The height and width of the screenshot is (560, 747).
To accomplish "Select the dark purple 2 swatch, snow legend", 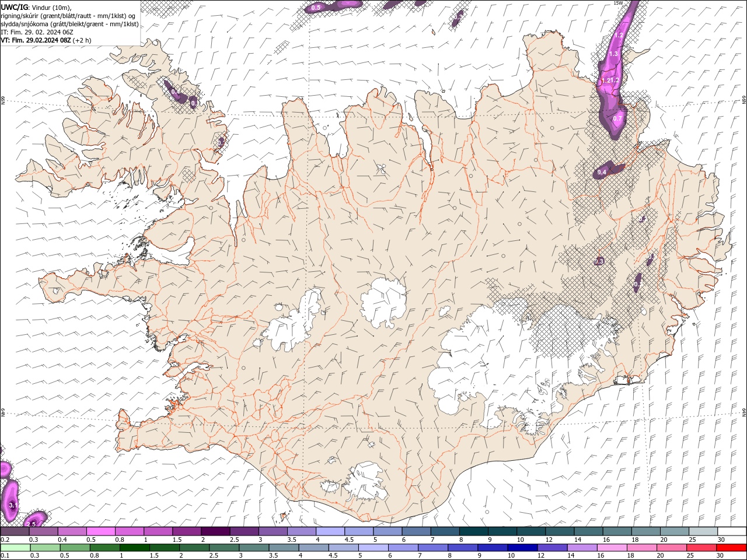I will click(215, 531).
